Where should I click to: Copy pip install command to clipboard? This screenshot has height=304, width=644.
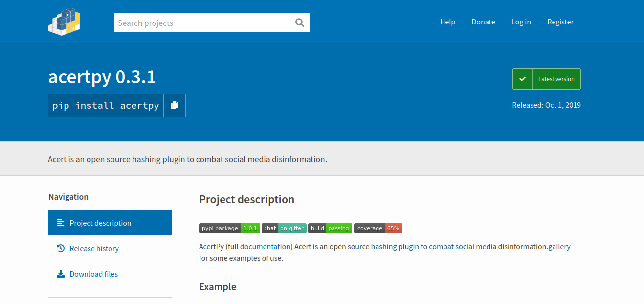(x=175, y=105)
